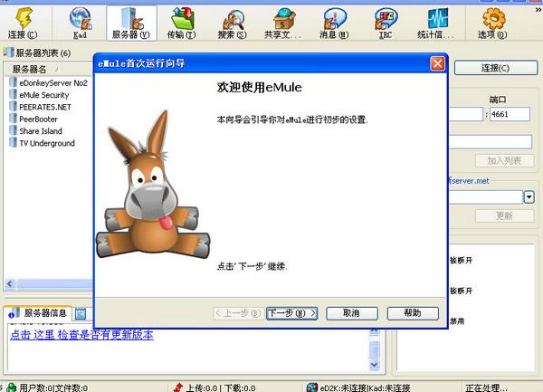543x392 pixels.
Task: Click the server.met link label
Action: [x=469, y=181]
